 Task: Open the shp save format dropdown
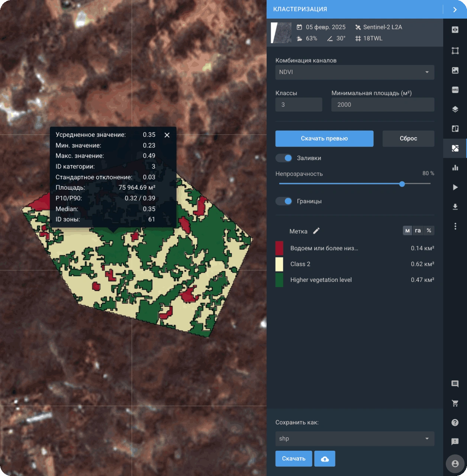(x=355, y=439)
